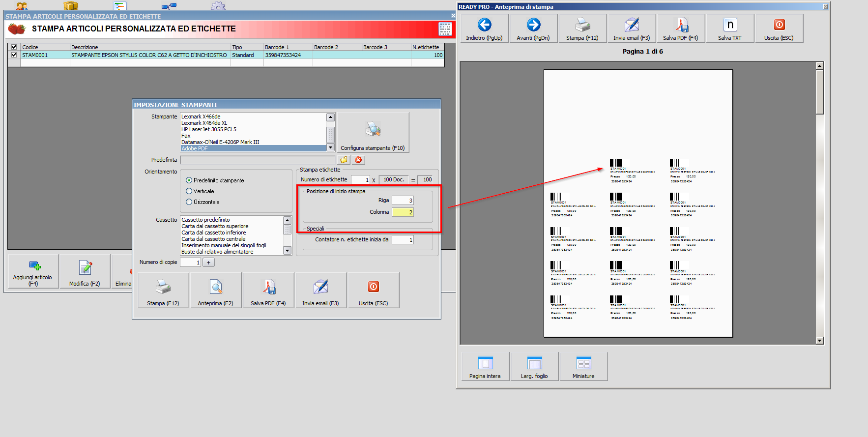Click the preview pane's scroll-down arrow
Viewport: 868px width, 437px height.
tap(819, 340)
